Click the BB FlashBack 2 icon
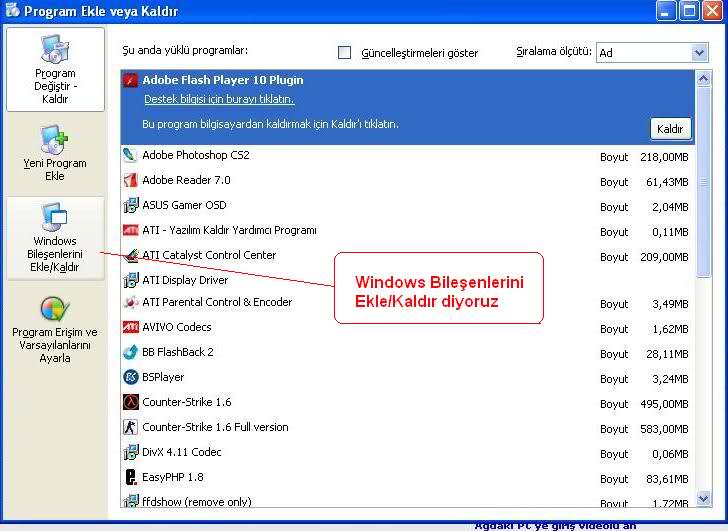 130,352
